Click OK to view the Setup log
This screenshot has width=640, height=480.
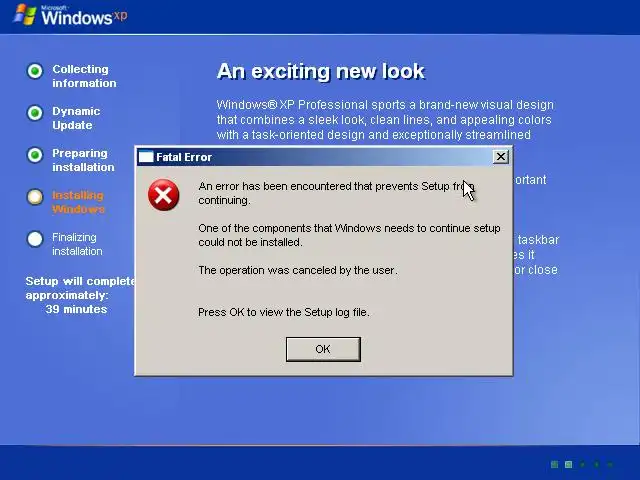(323, 349)
